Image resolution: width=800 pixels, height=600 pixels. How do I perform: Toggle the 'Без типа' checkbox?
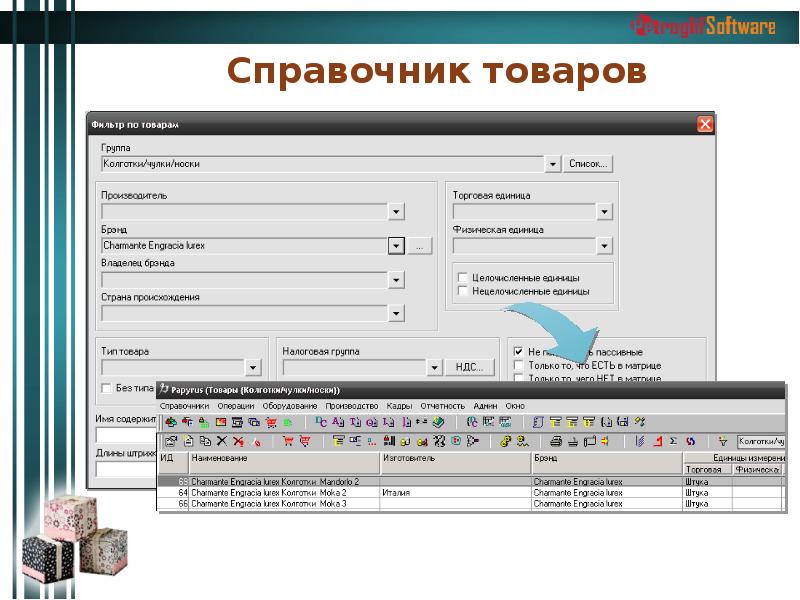pos(106,387)
